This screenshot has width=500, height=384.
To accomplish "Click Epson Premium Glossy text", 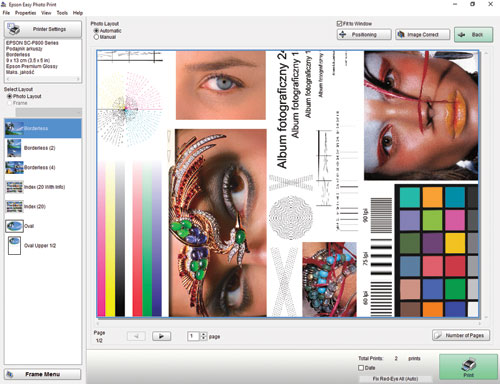I will 32,66.
